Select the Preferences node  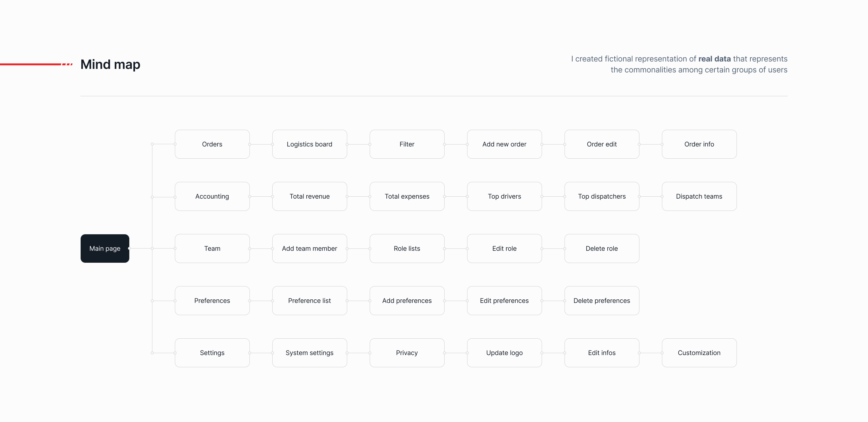pos(212,301)
